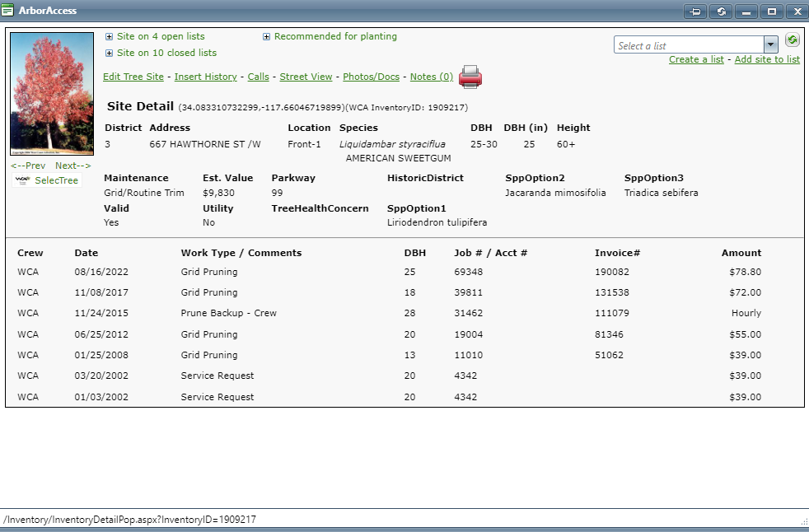The height and width of the screenshot is (532, 809).
Task: Click the ArborAccess app icon in title bar
Action: coord(7,11)
